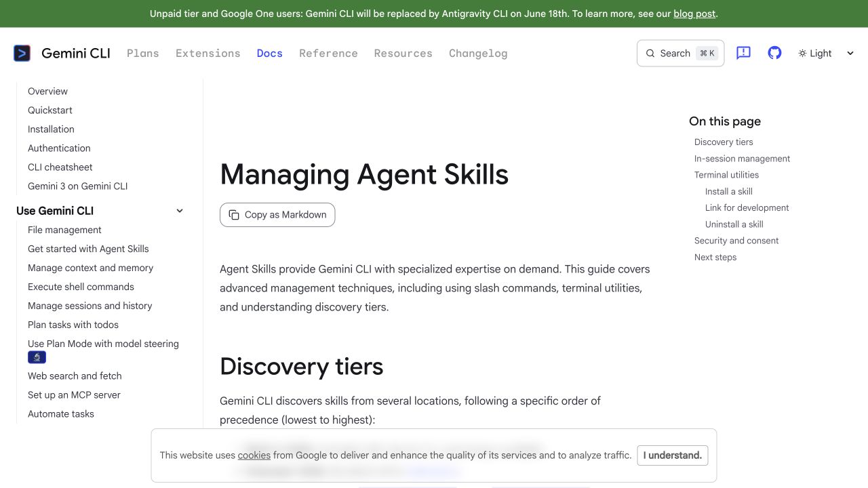Open Overview in the sidebar
Image resolution: width=868 pixels, height=488 pixels.
coord(47,91)
